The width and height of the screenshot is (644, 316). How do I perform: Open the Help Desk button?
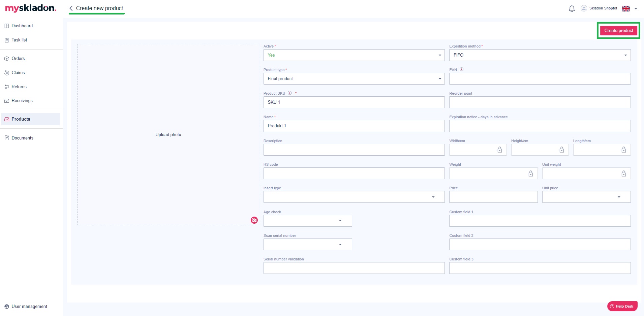click(x=622, y=306)
